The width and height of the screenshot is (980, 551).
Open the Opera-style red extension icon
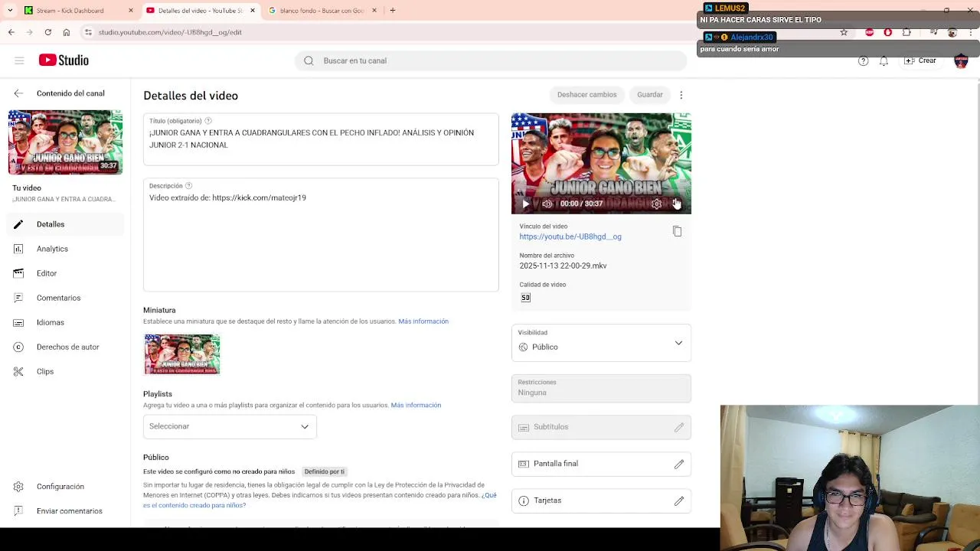(x=888, y=32)
